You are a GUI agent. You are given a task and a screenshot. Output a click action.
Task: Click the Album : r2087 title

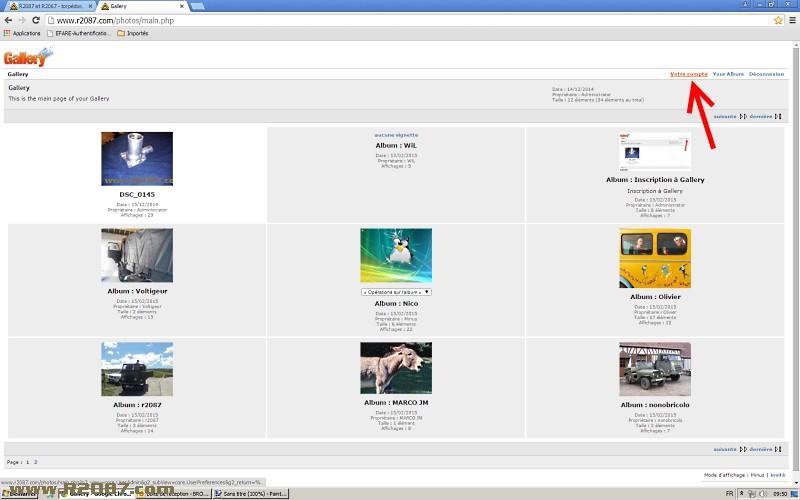137,405
